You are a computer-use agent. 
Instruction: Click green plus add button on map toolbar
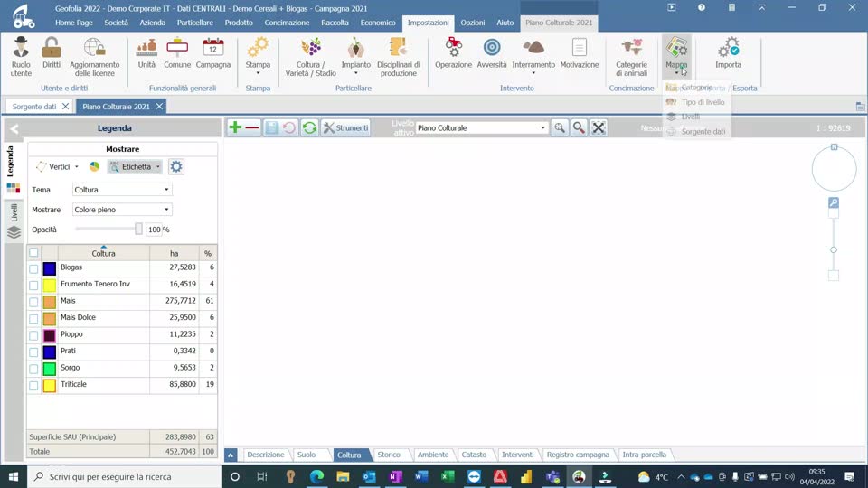click(x=235, y=127)
